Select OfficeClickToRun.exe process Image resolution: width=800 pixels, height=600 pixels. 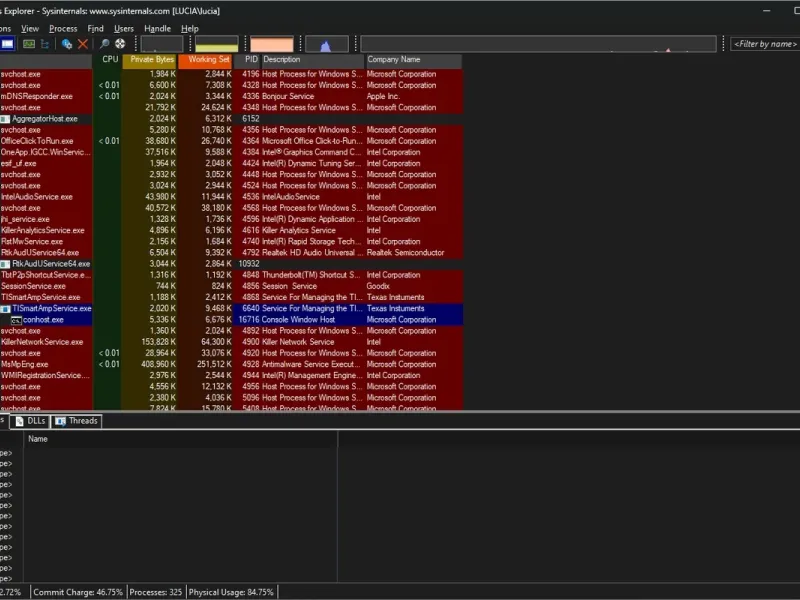pyautogui.click(x=231, y=141)
